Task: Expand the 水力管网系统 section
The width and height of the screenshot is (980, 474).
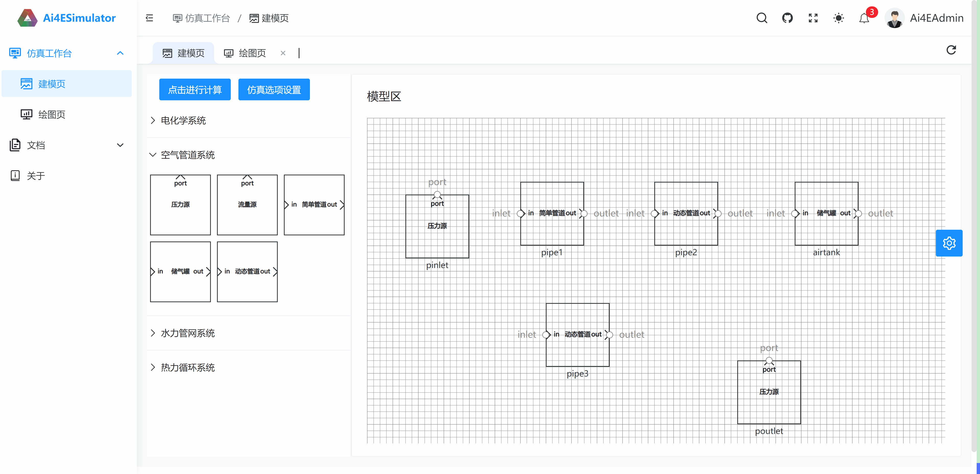Action: click(188, 333)
